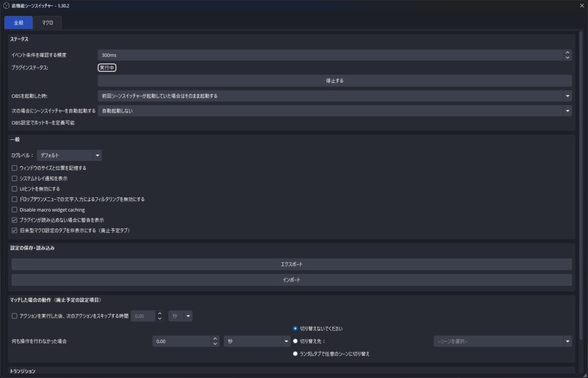Click the OBS logo icon in title bar

6,6
